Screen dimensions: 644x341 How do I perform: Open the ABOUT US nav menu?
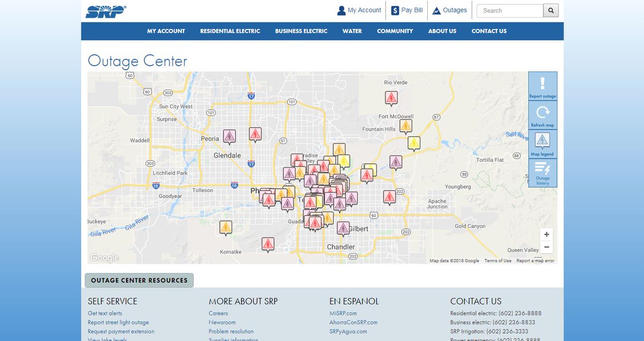442,31
